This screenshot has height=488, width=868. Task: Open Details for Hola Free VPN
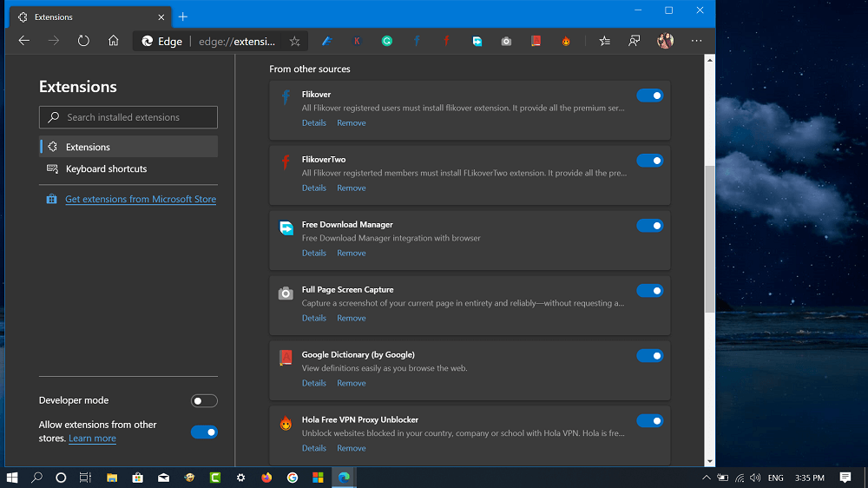[x=314, y=448]
